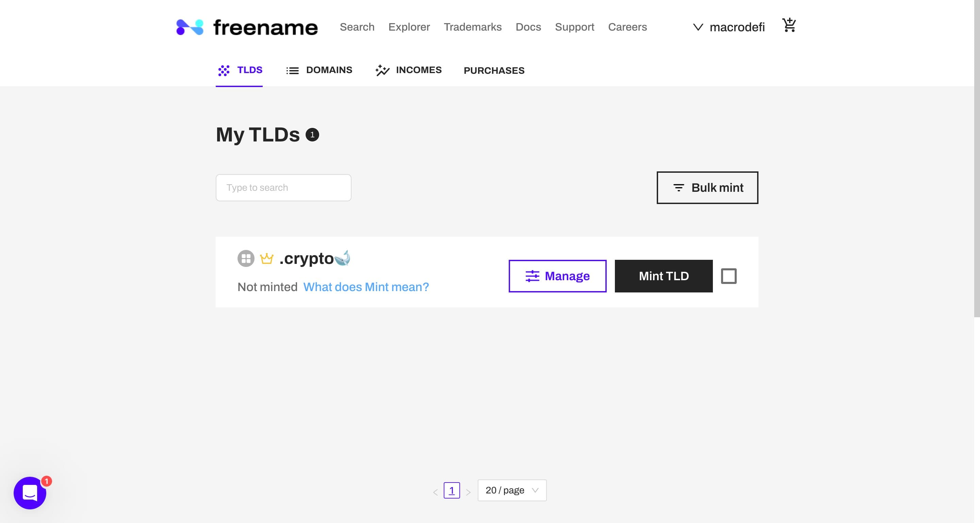
Task: Go to next page arrow
Action: coord(468,492)
